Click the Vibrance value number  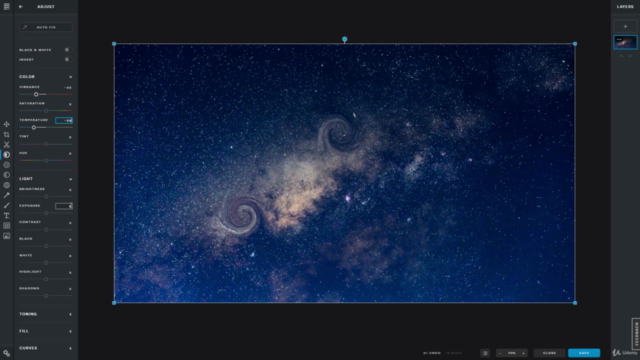(68, 88)
